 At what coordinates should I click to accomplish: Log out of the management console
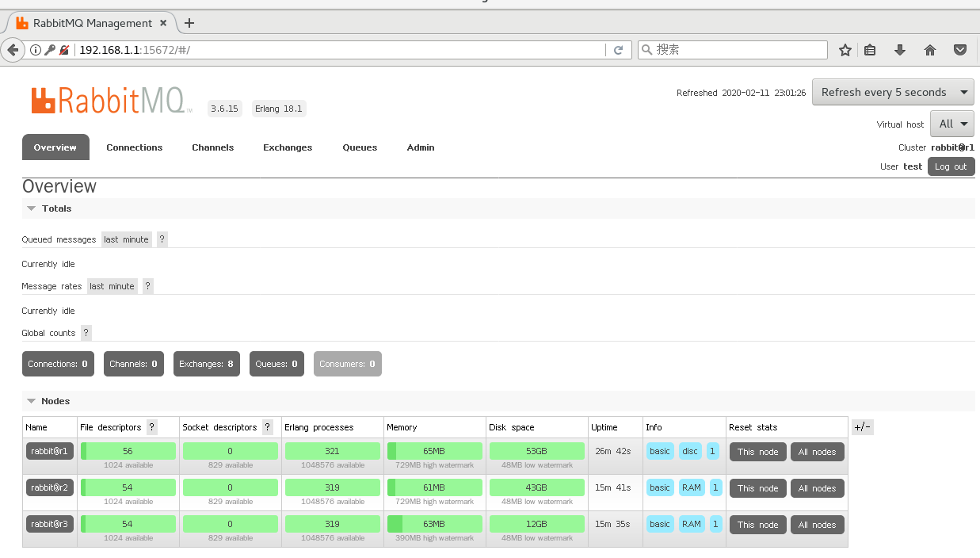point(951,166)
